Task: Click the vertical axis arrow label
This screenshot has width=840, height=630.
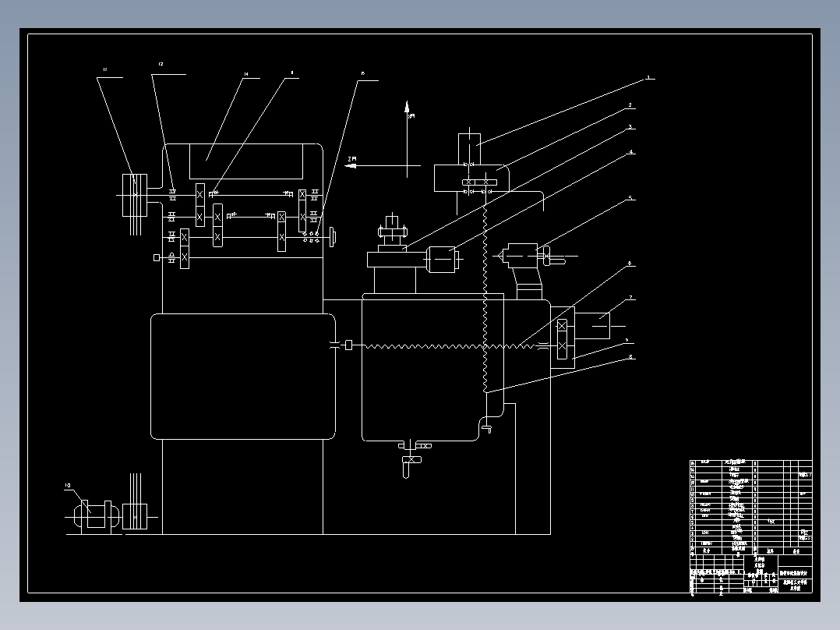Action: [411, 115]
